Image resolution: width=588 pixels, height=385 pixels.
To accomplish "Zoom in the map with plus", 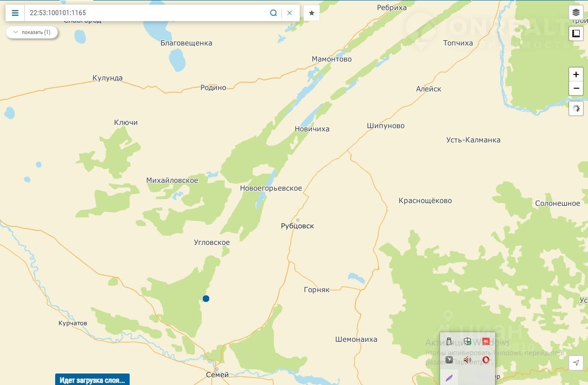I will pyautogui.click(x=576, y=74).
